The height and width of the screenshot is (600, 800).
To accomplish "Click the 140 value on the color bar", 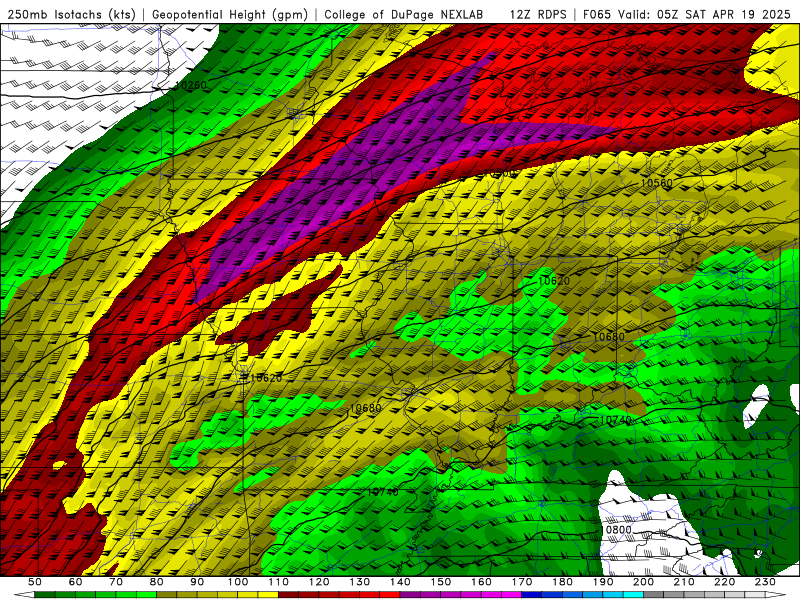I will pos(400,582).
